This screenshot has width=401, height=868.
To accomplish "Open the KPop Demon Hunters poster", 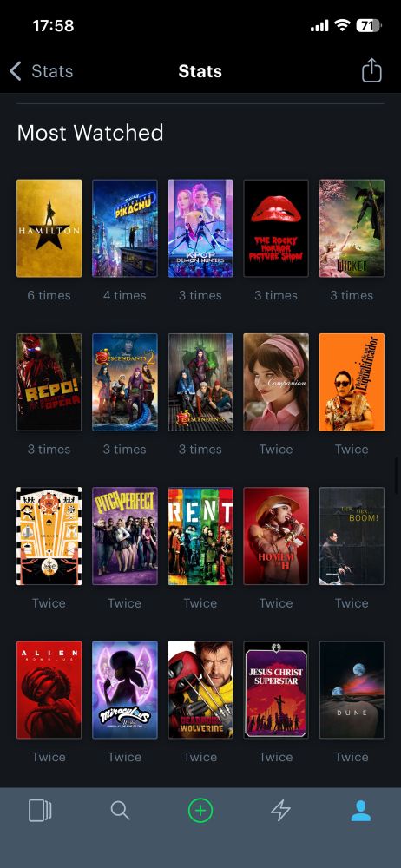I will point(200,228).
